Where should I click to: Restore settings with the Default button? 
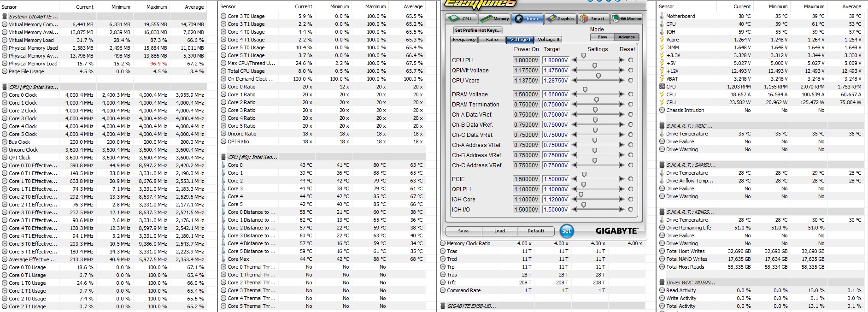[536, 231]
